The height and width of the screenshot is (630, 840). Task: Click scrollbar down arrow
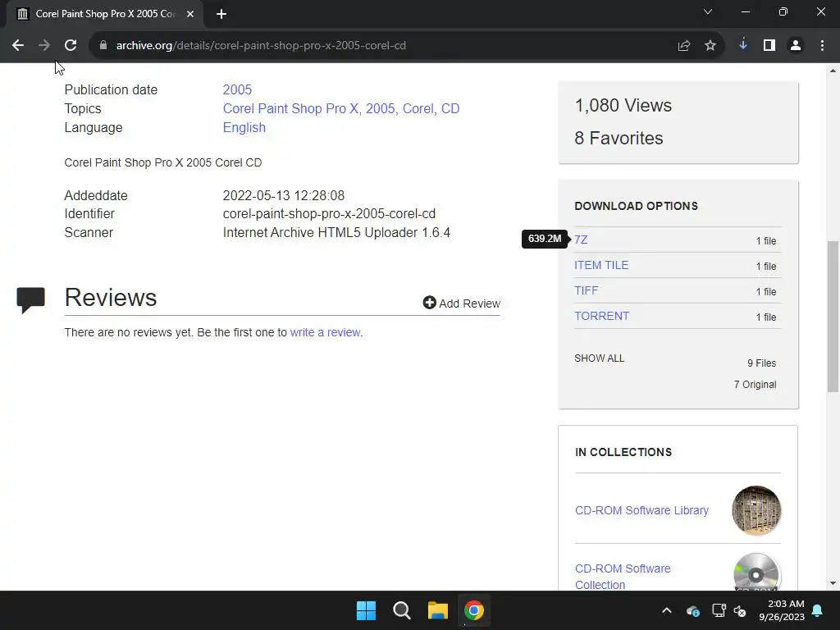833,583
